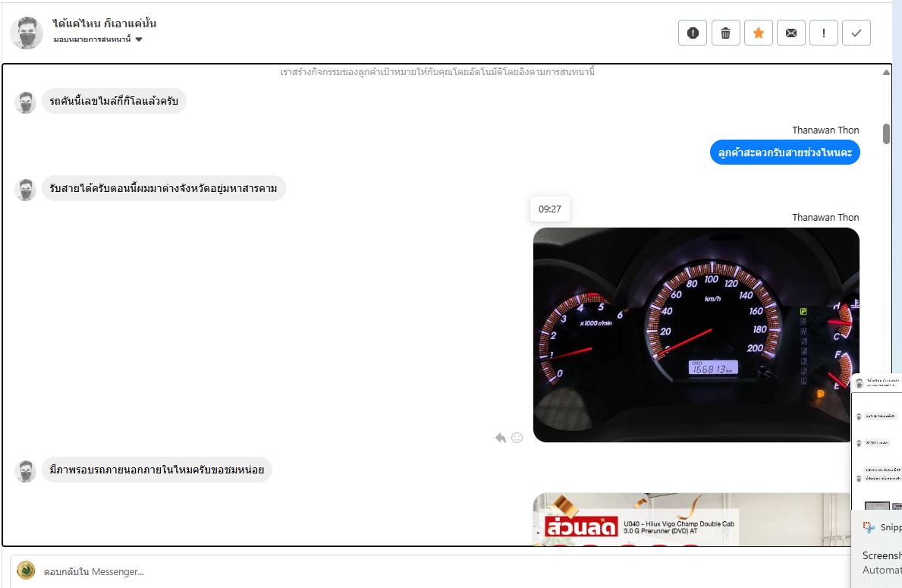Open the dashboard odometer photo
902x588 pixels.
[x=695, y=335]
